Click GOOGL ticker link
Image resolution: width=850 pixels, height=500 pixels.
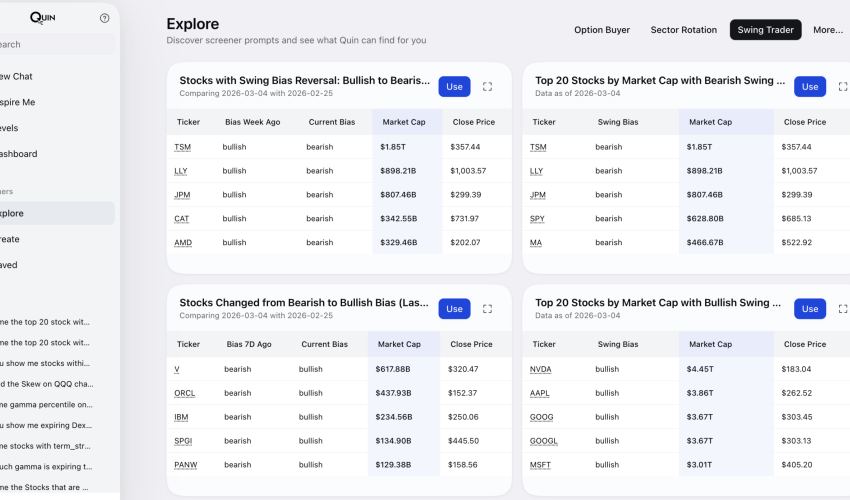point(544,441)
